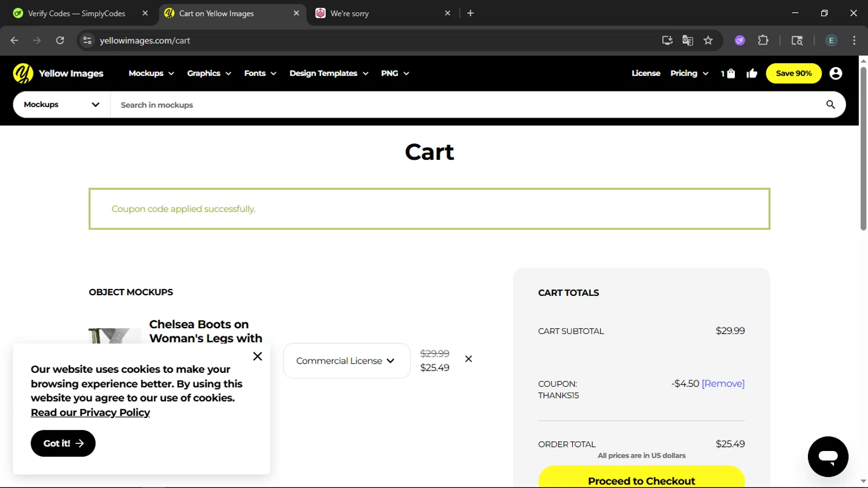Open the Mockups search category dropdown
Image resolution: width=868 pixels, height=488 pixels.
[61, 105]
